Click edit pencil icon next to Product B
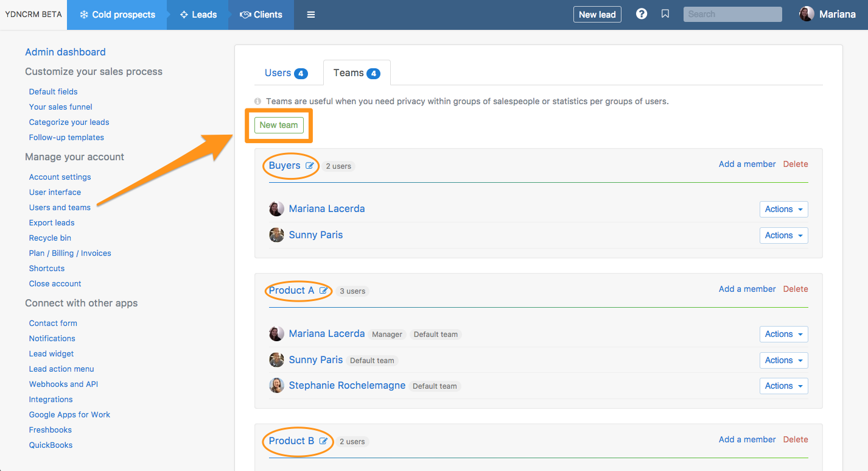This screenshot has width=868, height=471. coord(324,441)
